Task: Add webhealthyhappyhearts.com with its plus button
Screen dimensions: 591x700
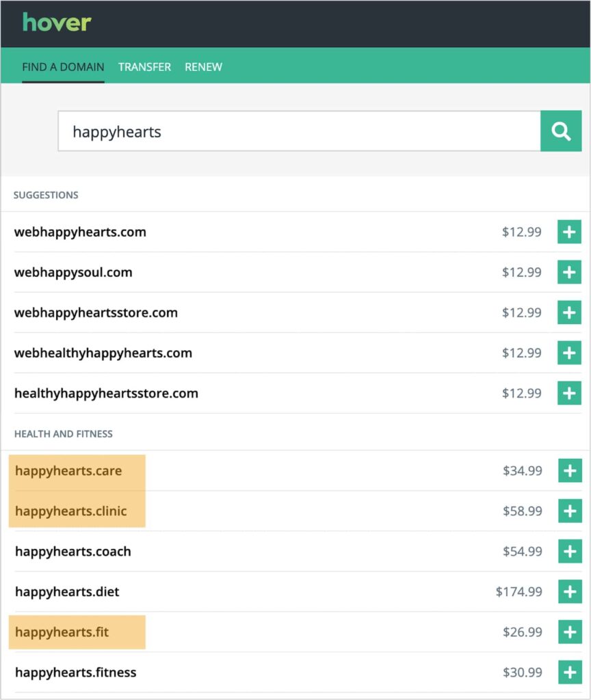Action: click(569, 353)
